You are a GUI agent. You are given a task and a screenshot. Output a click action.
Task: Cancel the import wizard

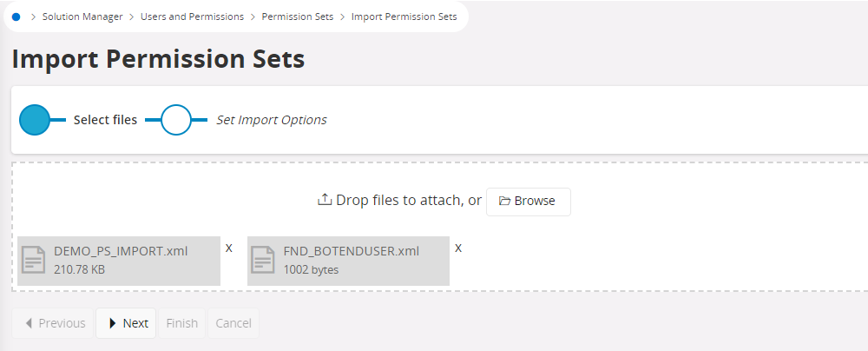(x=233, y=323)
